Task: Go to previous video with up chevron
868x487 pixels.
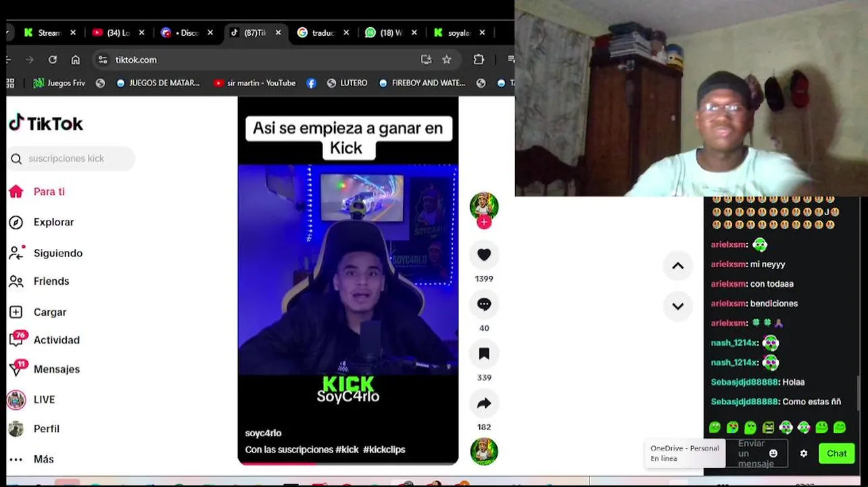Action: pyautogui.click(x=677, y=266)
